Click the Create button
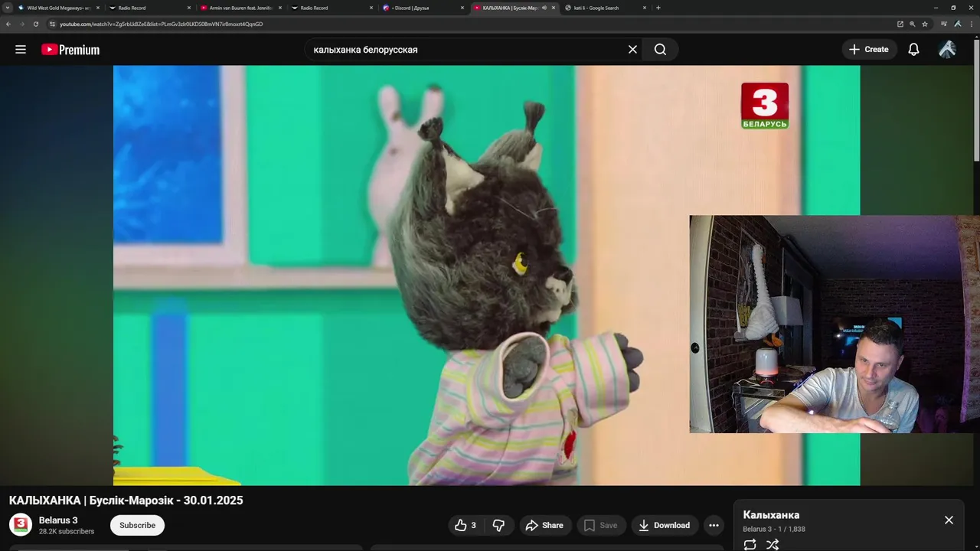 (870, 50)
